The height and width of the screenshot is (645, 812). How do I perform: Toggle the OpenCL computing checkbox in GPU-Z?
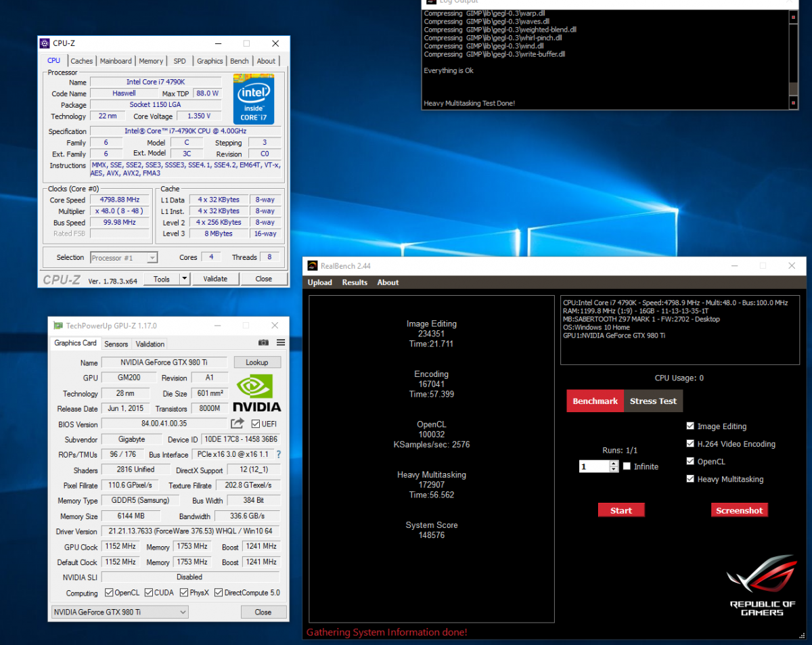pos(109,593)
